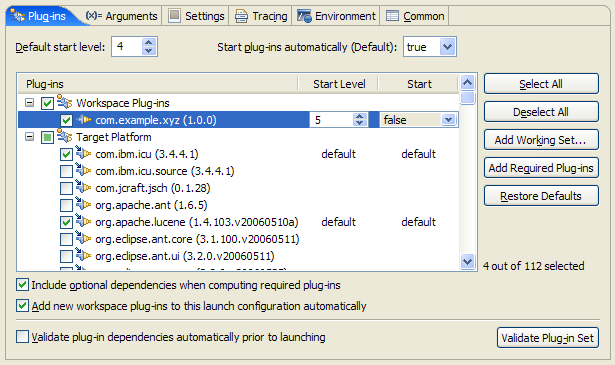The height and width of the screenshot is (365, 615).
Task: Check the org.eclipse.ant.ui checkbox
Action: (x=66, y=257)
